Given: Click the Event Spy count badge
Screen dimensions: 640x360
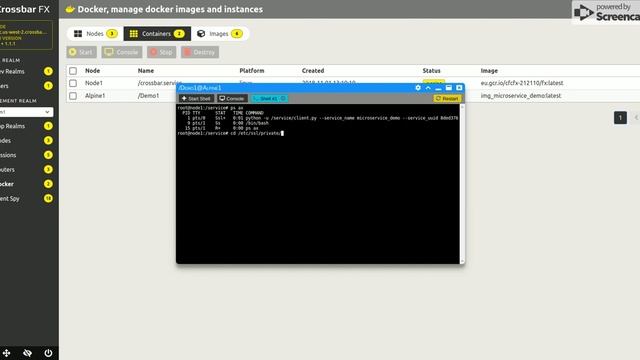Looking at the screenshot, I should pyautogui.click(x=48, y=198).
